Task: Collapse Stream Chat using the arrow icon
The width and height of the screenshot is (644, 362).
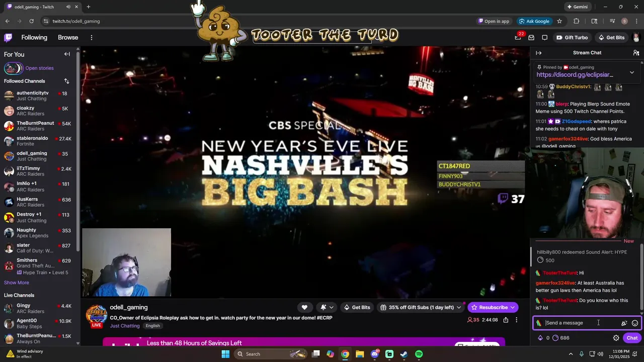Action: point(539,53)
